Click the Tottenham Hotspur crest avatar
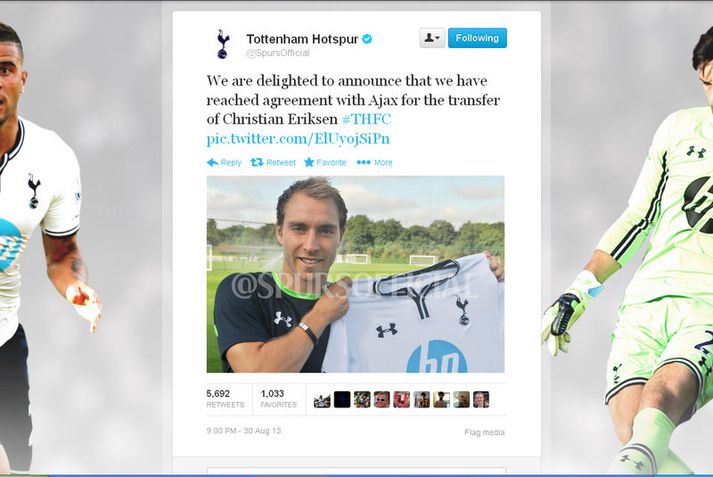Image resolution: width=713 pixels, height=477 pixels. click(x=223, y=44)
